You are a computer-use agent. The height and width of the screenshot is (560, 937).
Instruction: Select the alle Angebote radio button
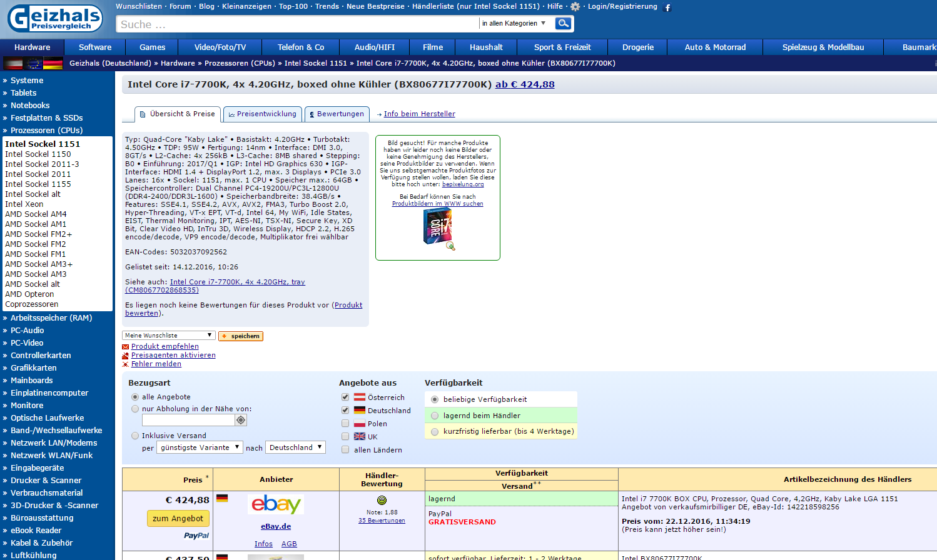(135, 397)
